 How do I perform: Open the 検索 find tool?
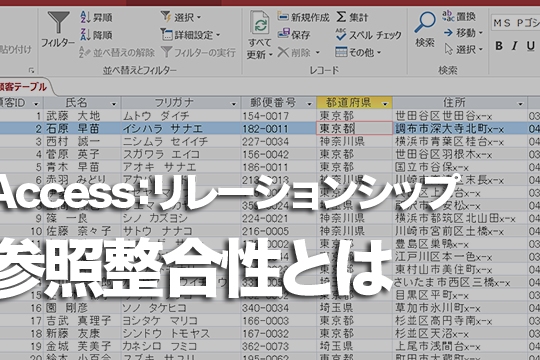(425, 29)
